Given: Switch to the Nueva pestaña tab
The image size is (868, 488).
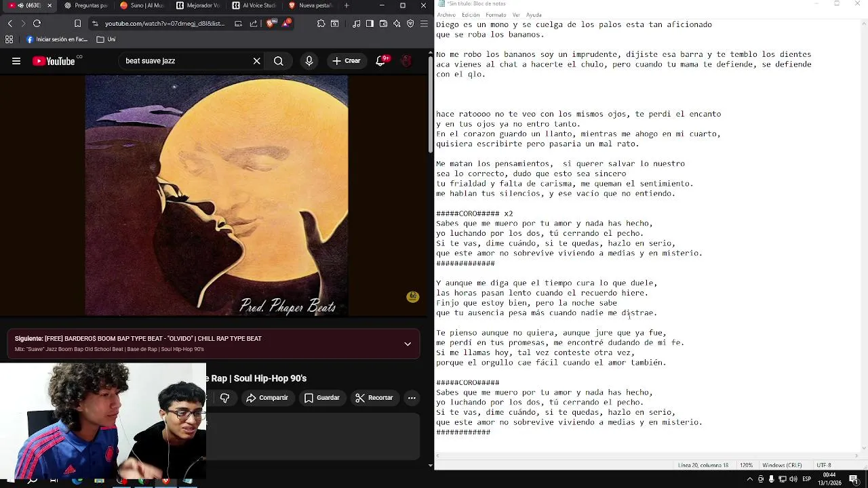Looking at the screenshot, I should (311, 5).
